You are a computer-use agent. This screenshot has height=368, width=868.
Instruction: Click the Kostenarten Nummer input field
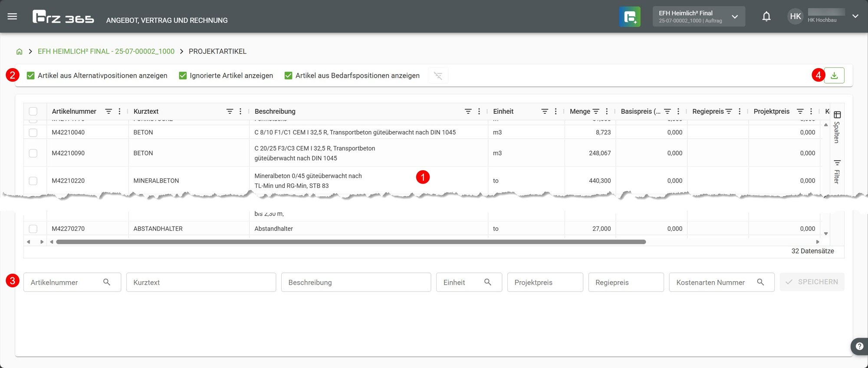point(722,282)
